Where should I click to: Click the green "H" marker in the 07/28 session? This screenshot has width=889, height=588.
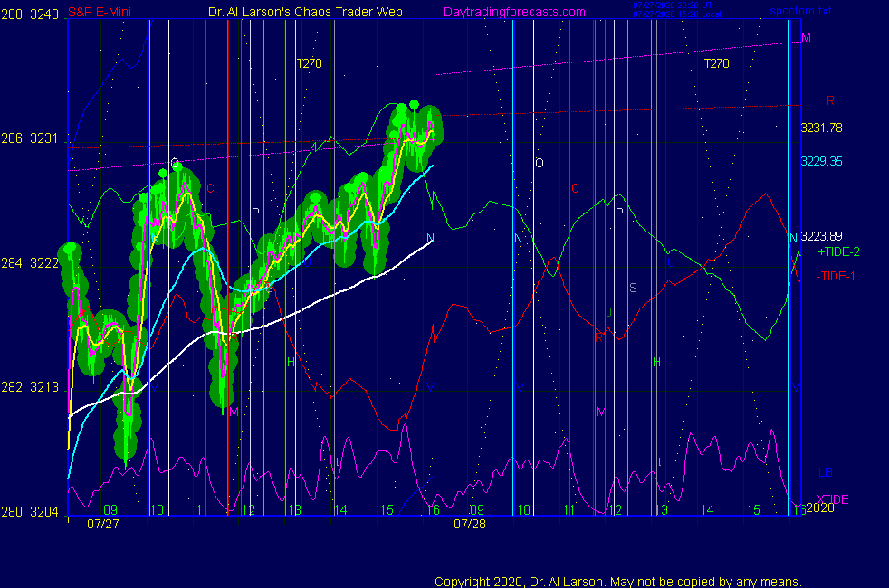click(656, 362)
